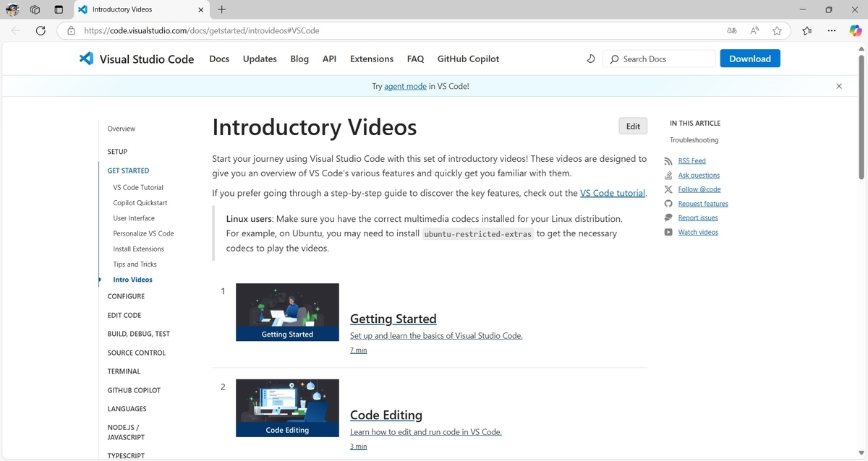The width and height of the screenshot is (868, 461).
Task: Click the Stack Overflow icon beside Ask questions
Action: pyautogui.click(x=668, y=175)
